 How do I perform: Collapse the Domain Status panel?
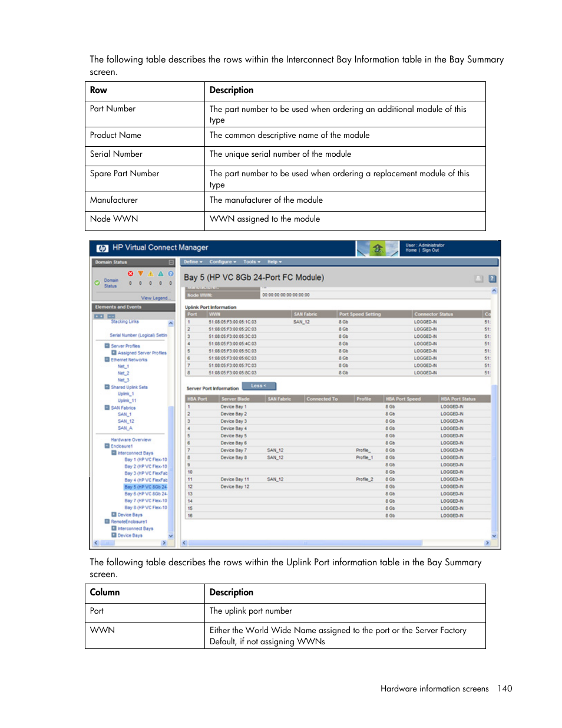pyautogui.click(x=171, y=262)
